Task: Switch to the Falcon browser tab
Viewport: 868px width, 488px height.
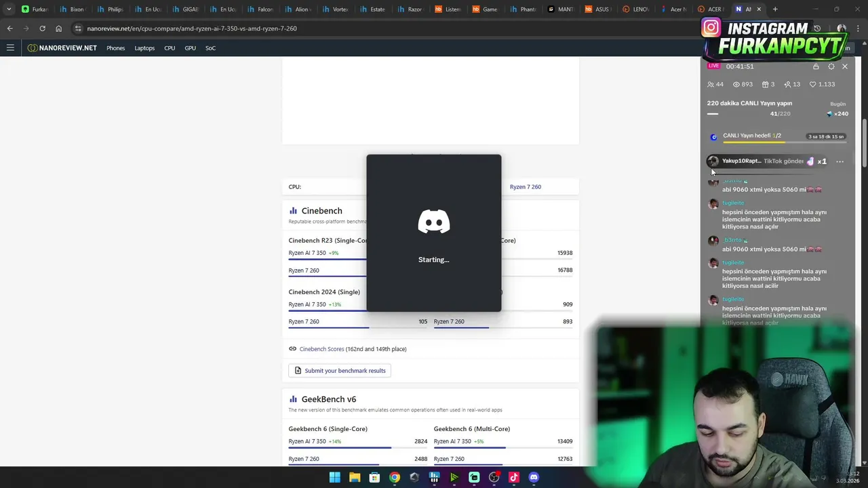Action: point(260,9)
